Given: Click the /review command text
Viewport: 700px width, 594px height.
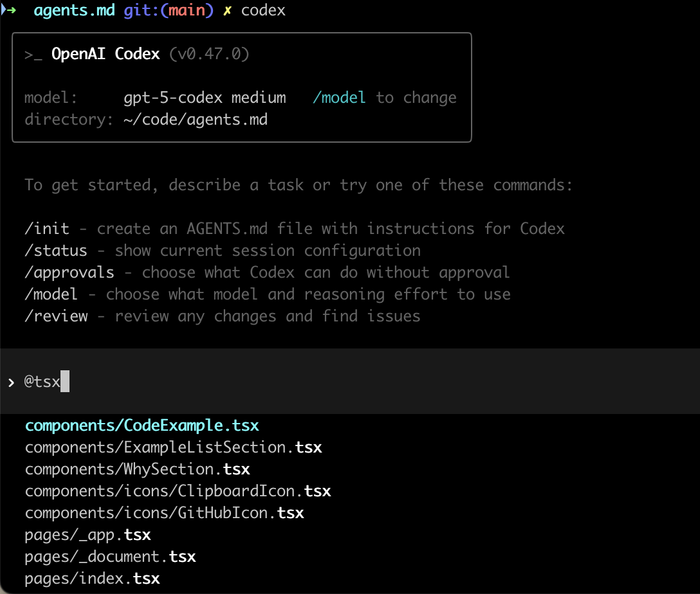Looking at the screenshot, I should (x=56, y=316).
